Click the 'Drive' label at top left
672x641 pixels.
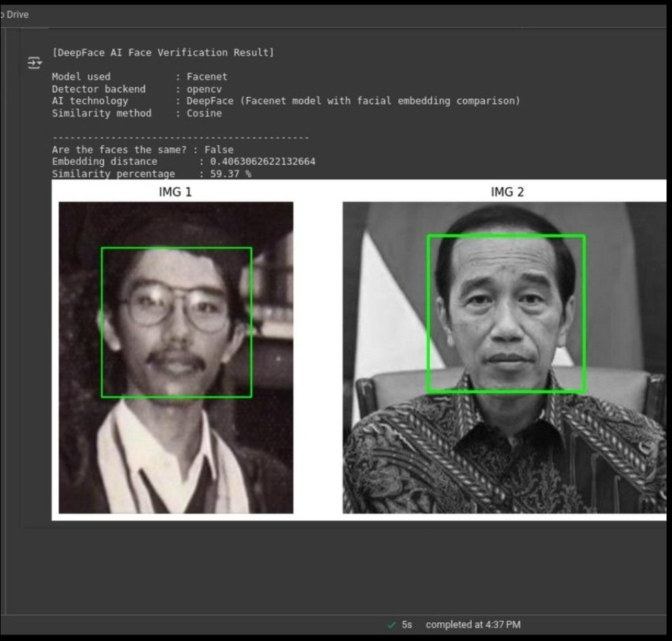[x=18, y=14]
